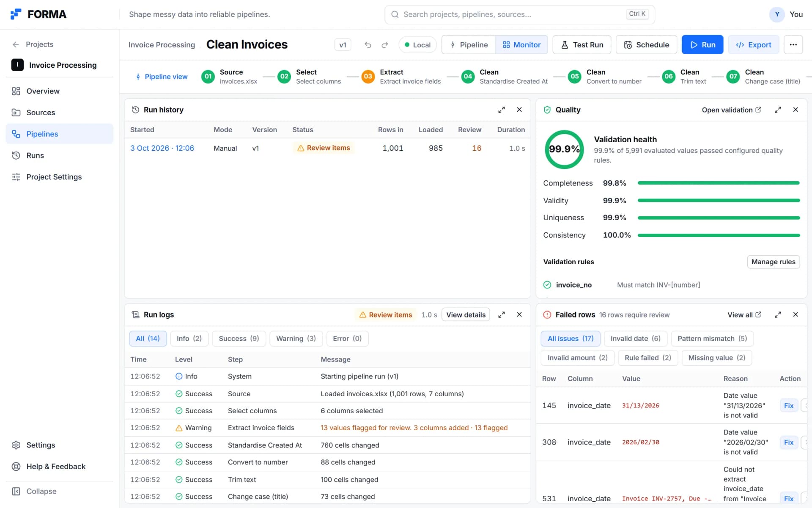Open the v1 version selector
The width and height of the screenshot is (812, 508).
click(x=343, y=45)
